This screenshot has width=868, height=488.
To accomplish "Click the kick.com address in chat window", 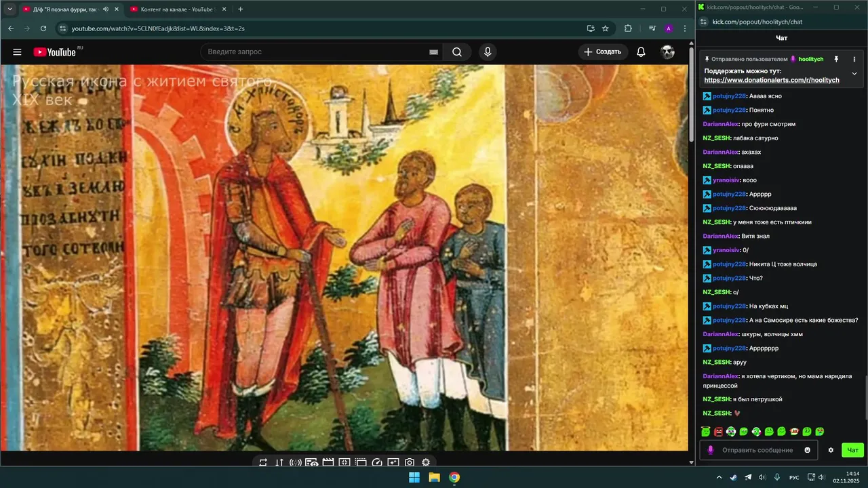I will 757,22.
